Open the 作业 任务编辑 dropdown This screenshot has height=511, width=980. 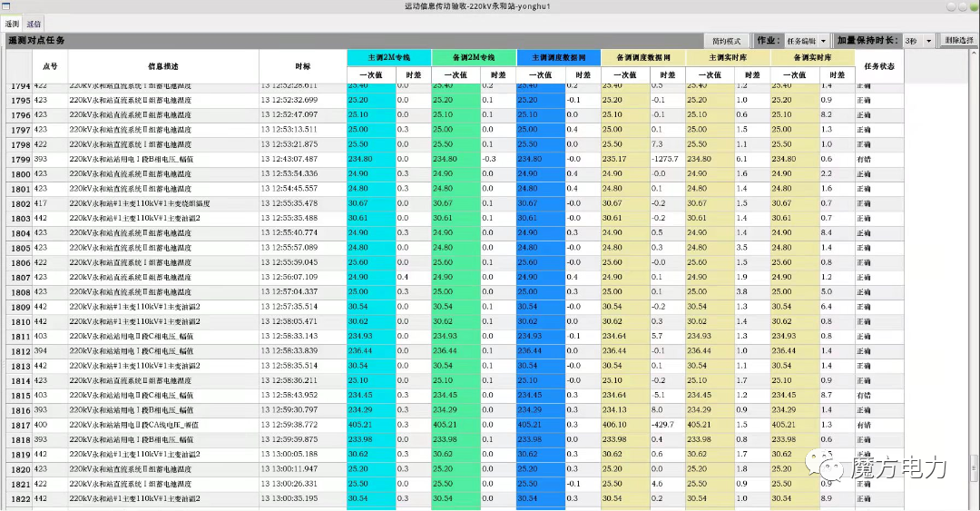pyautogui.click(x=807, y=41)
